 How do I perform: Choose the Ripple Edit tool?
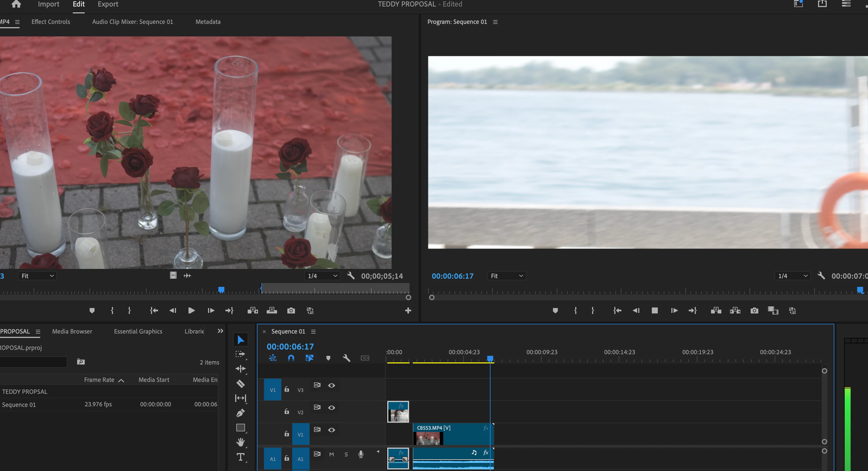[x=240, y=369]
